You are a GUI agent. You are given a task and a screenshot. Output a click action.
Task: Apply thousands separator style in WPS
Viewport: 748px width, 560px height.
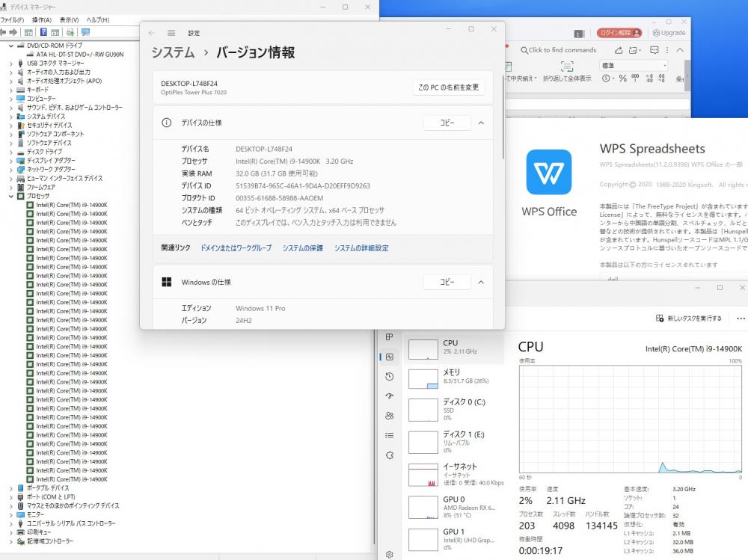635,79
